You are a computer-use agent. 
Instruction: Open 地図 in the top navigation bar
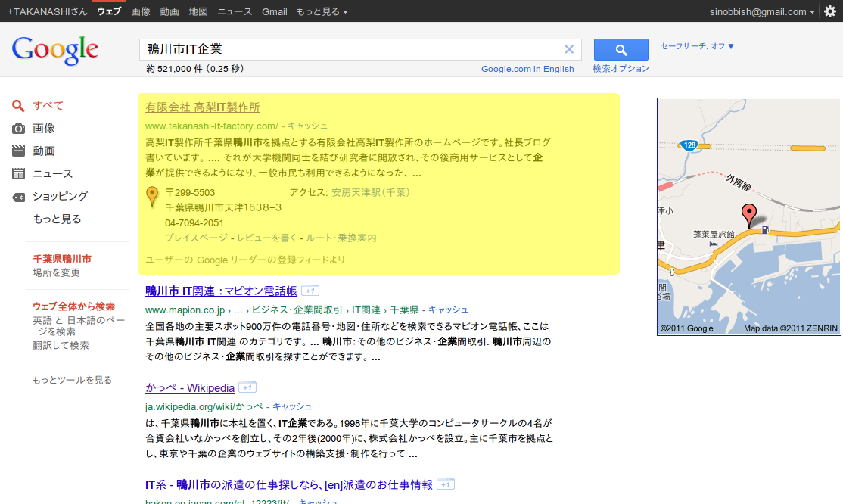[198, 12]
